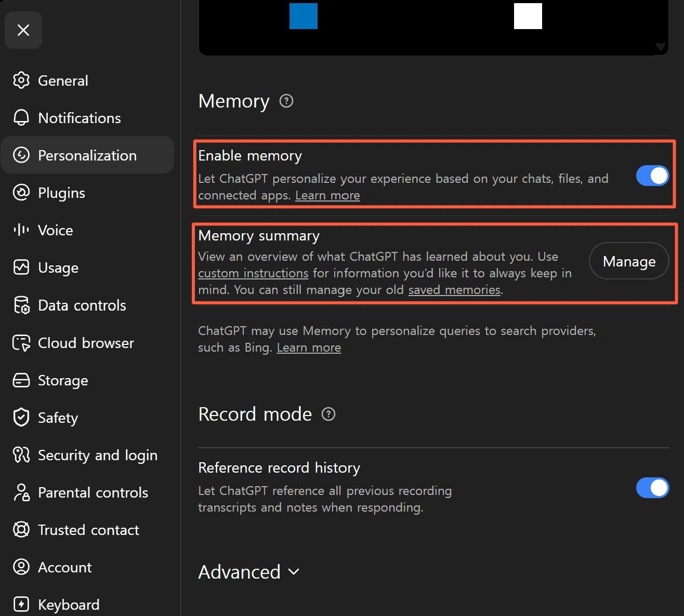Viewport: 684px width, 616px height.
Task: Click the Cloud browser icon
Action: click(x=21, y=343)
